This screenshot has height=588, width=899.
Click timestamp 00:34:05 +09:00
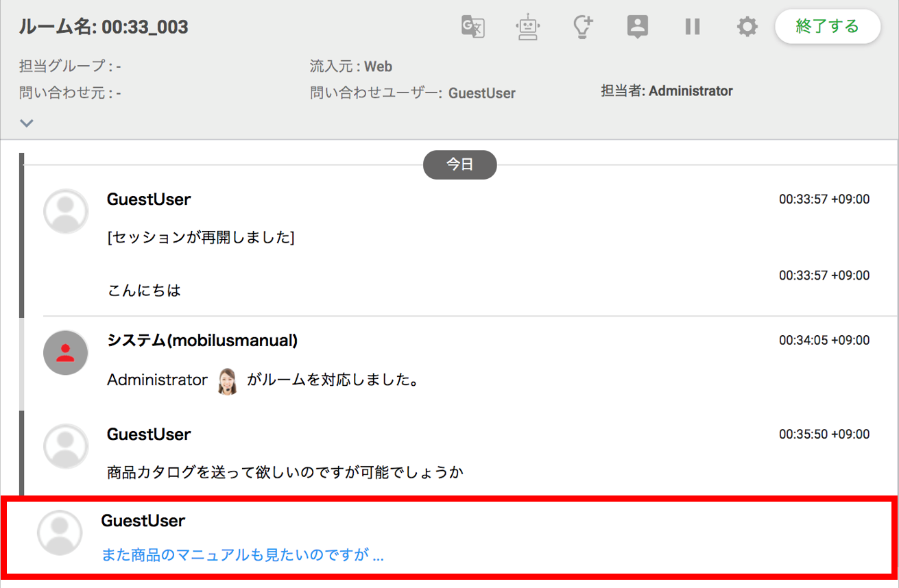824,340
